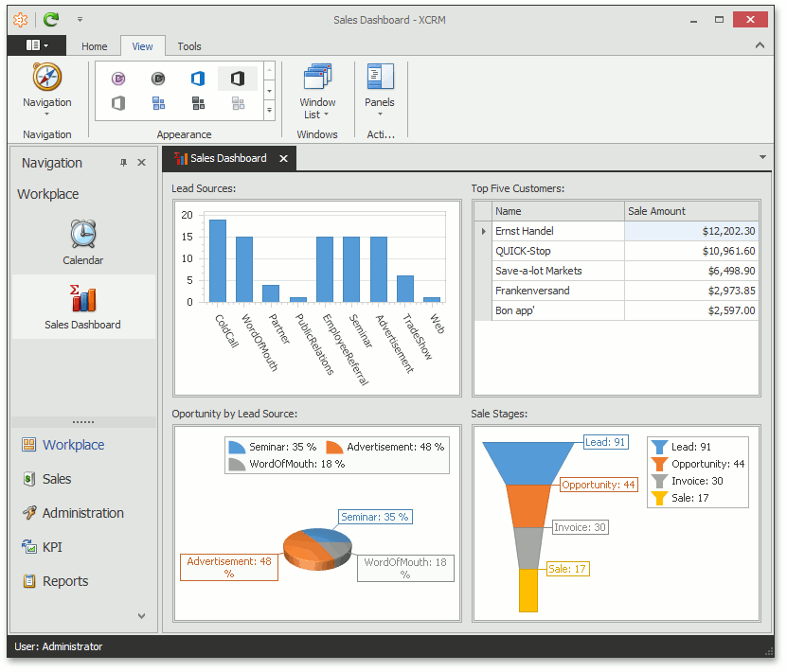
Task: Click the green Refresh icon in title bar
Action: click(x=51, y=19)
